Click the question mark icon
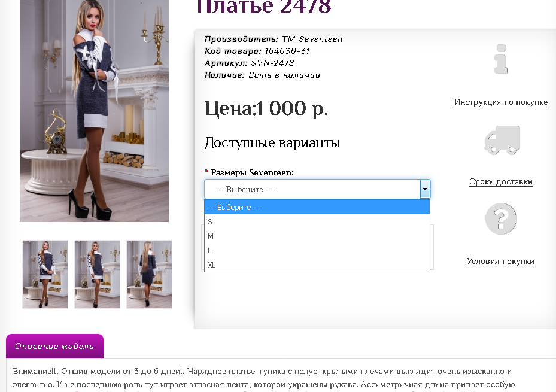Image resolution: width=556 pixels, height=392 pixels. (501, 218)
